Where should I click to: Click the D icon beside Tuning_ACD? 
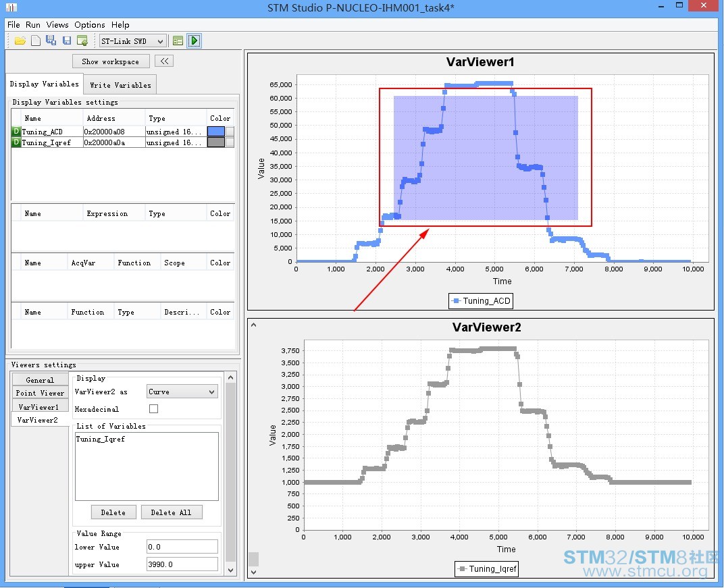(16, 132)
